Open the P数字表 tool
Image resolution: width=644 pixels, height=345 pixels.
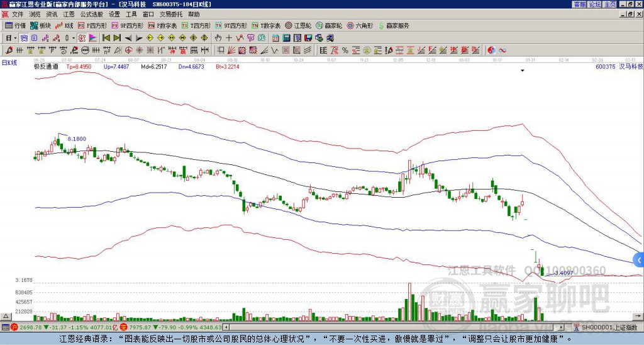(x=163, y=25)
